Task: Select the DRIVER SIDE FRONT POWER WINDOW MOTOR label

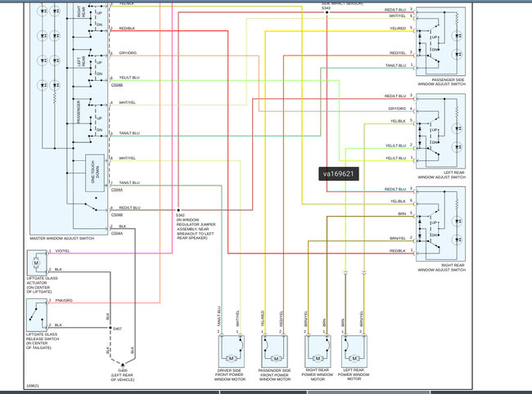Action: (230, 375)
